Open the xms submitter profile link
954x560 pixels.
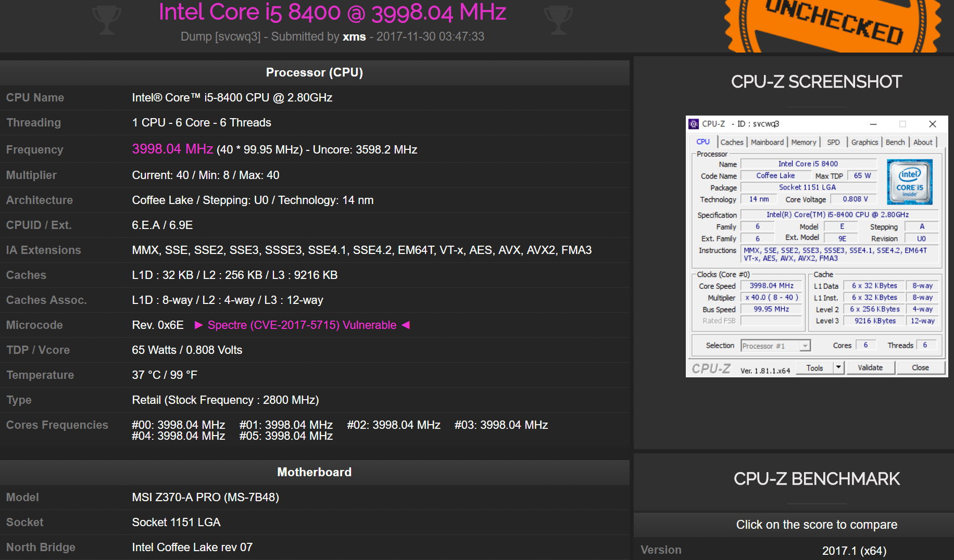354,36
